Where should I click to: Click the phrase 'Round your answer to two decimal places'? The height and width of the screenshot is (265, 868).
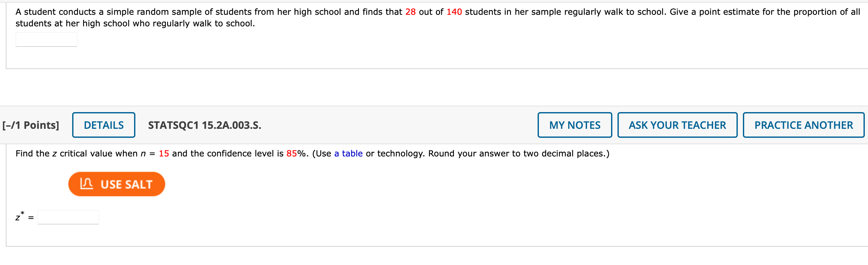point(517,154)
